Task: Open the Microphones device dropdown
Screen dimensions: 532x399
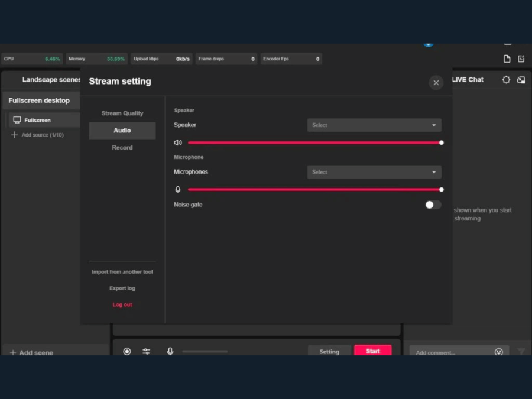Action: point(374,172)
